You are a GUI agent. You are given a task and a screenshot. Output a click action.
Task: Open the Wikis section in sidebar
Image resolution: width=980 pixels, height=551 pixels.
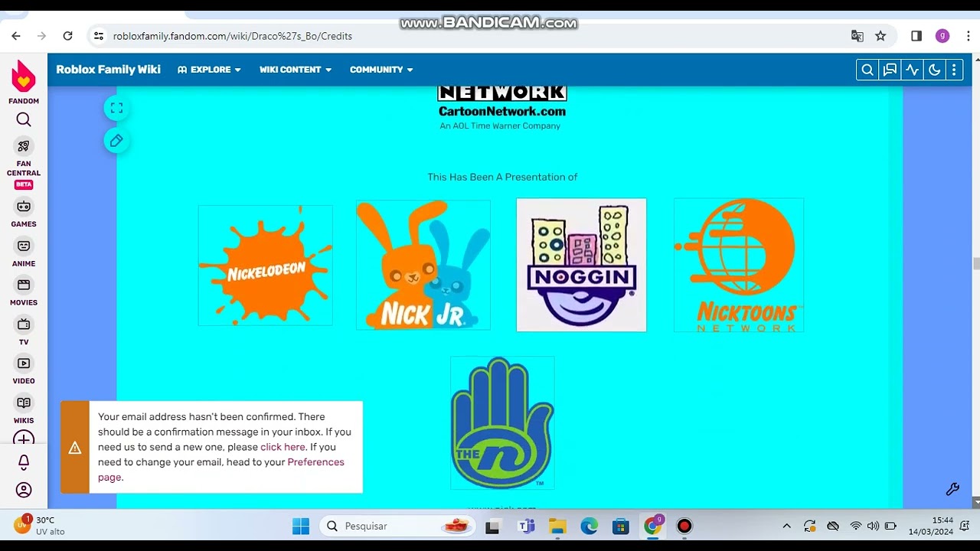point(24,409)
